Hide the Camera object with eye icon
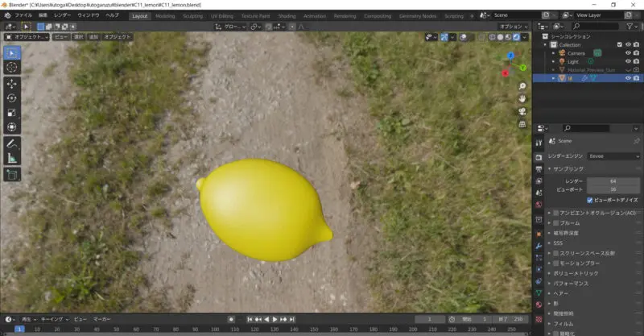This screenshot has height=336, width=644. tap(628, 53)
